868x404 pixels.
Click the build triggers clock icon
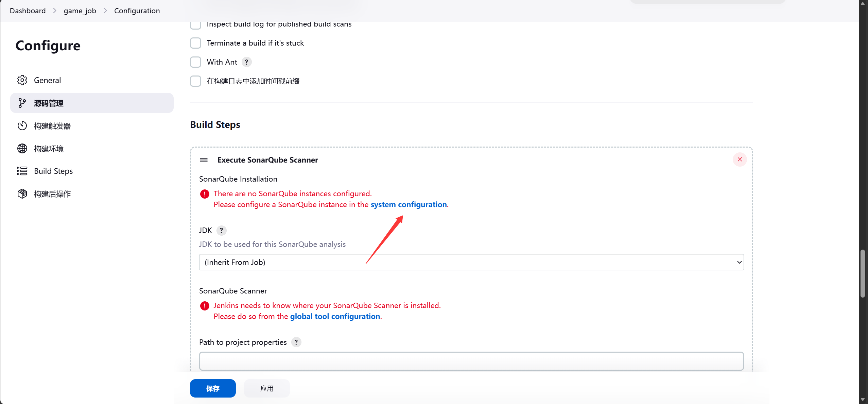[22, 126]
